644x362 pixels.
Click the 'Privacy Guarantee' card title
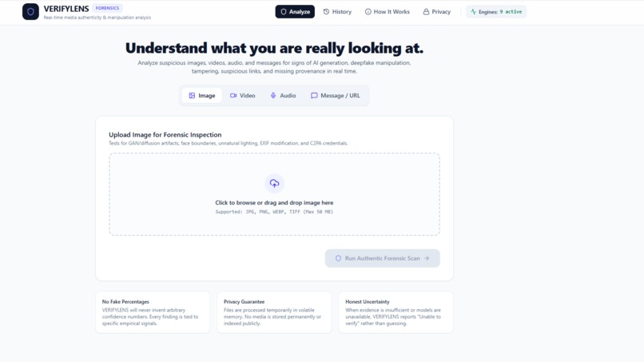[x=244, y=301]
